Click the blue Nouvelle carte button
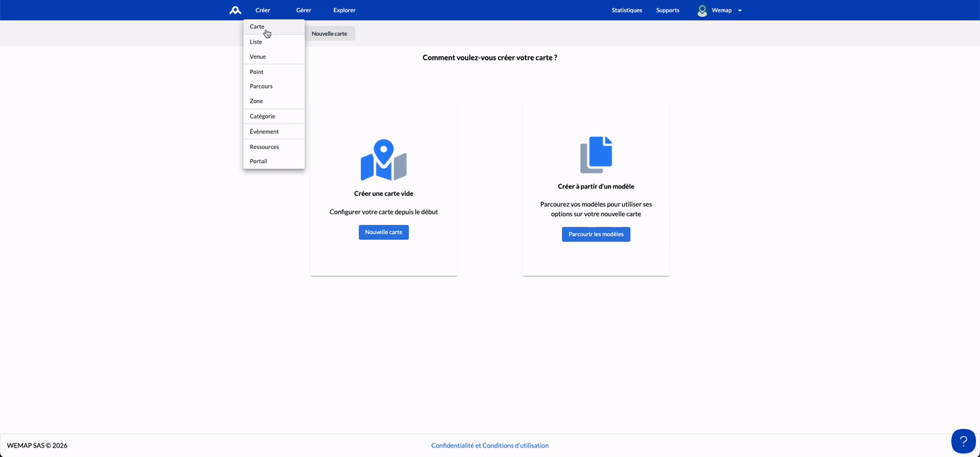 coord(384,232)
